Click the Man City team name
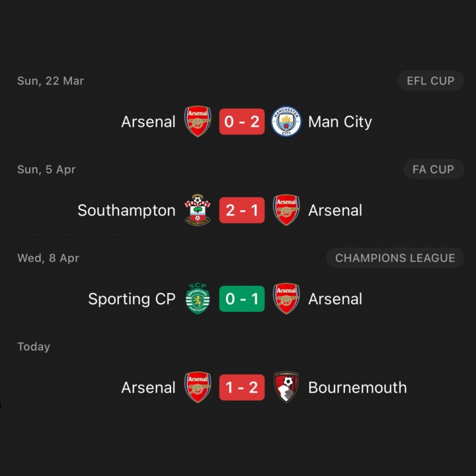The image size is (476, 476). pyautogui.click(x=340, y=122)
